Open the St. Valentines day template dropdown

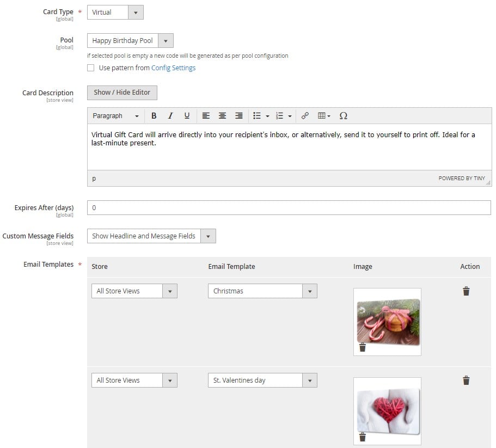[262, 380]
